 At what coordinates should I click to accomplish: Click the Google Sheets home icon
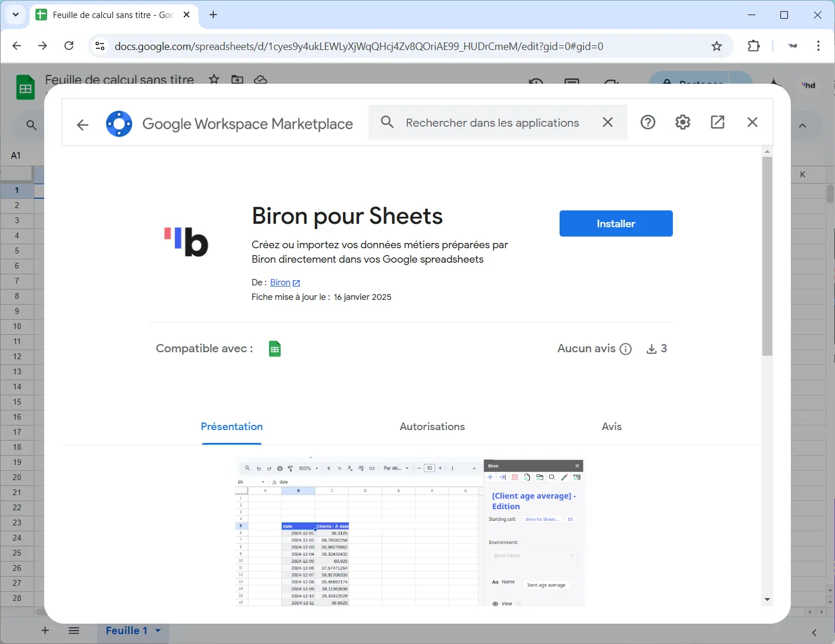(25, 88)
